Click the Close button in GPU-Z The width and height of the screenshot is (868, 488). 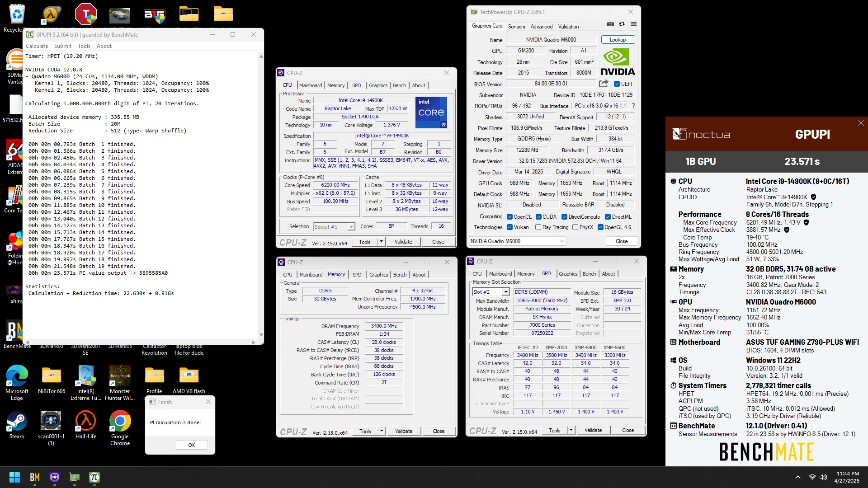point(622,241)
